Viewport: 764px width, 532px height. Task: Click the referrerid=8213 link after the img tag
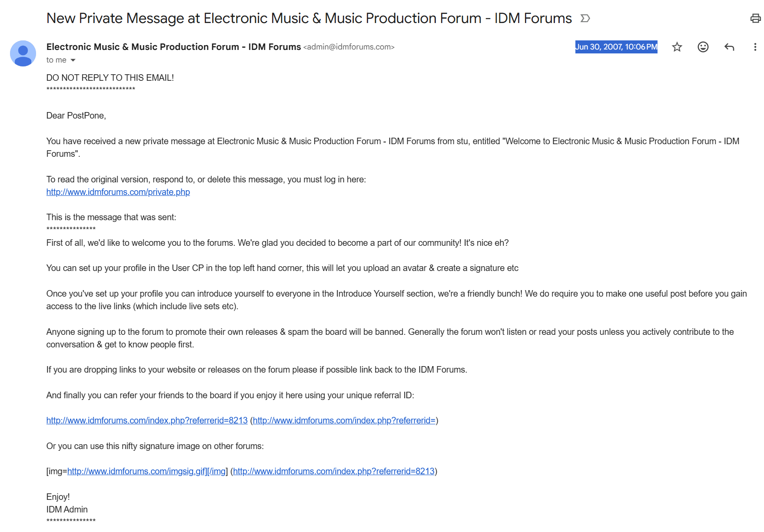click(x=333, y=471)
